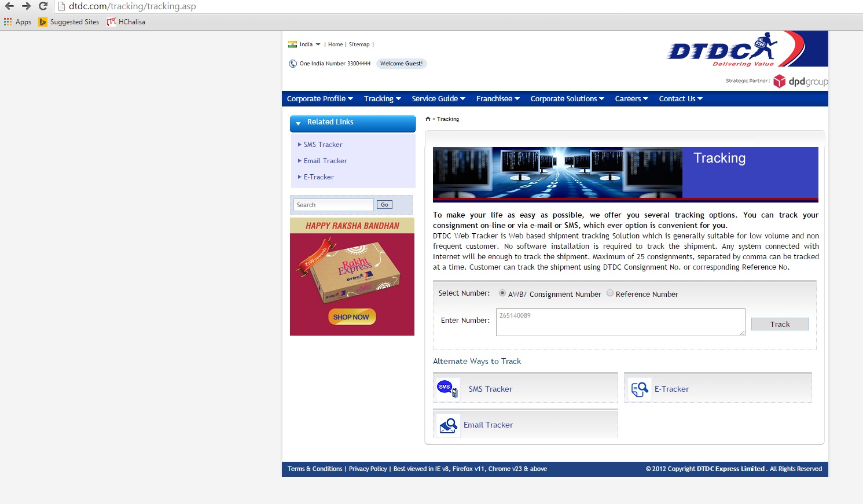
Task: Click the E-Tracker magnifier icon
Action: [x=640, y=389]
